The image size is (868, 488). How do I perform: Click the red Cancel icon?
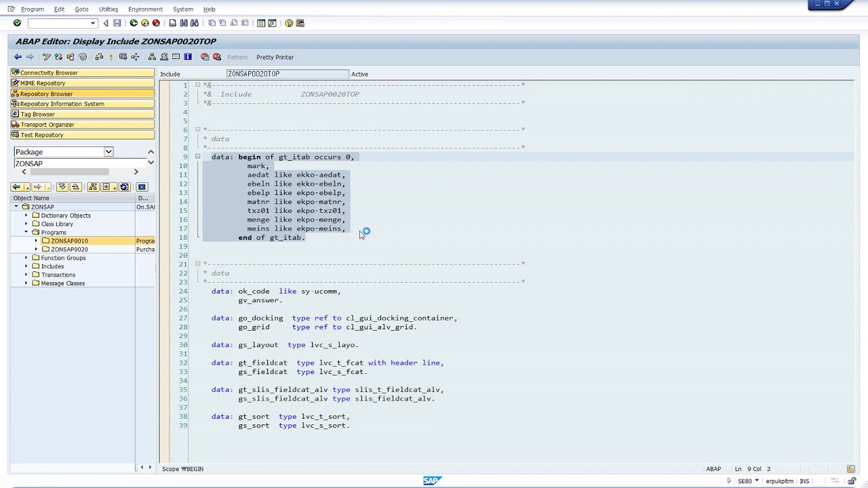(x=156, y=23)
